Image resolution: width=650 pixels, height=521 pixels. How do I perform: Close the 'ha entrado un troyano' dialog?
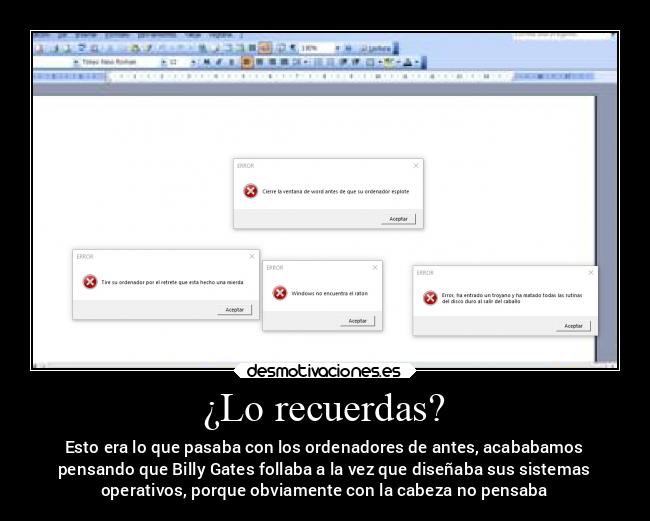tap(591, 272)
